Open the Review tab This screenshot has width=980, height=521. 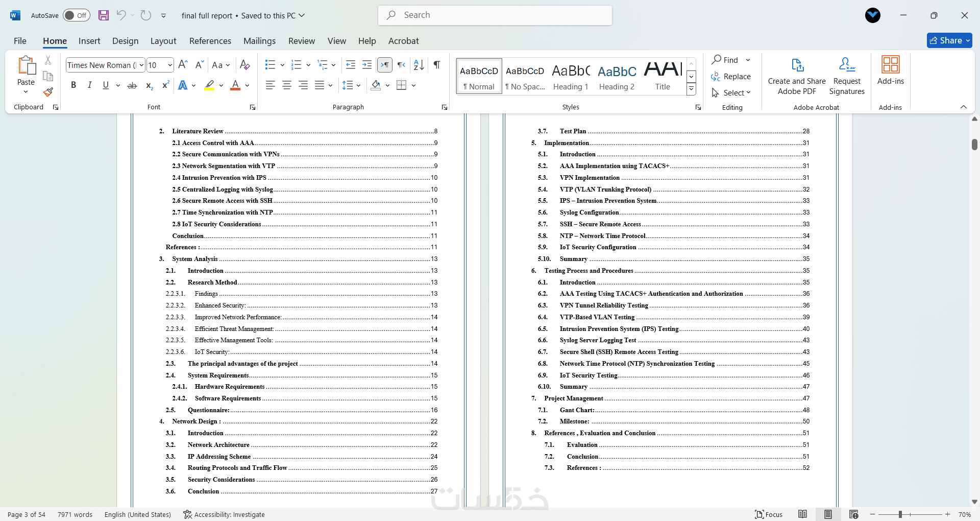click(302, 41)
